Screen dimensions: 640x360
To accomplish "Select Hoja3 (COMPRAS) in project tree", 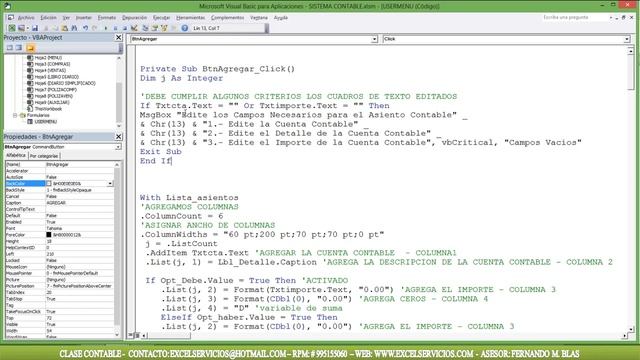I will (x=52, y=64).
